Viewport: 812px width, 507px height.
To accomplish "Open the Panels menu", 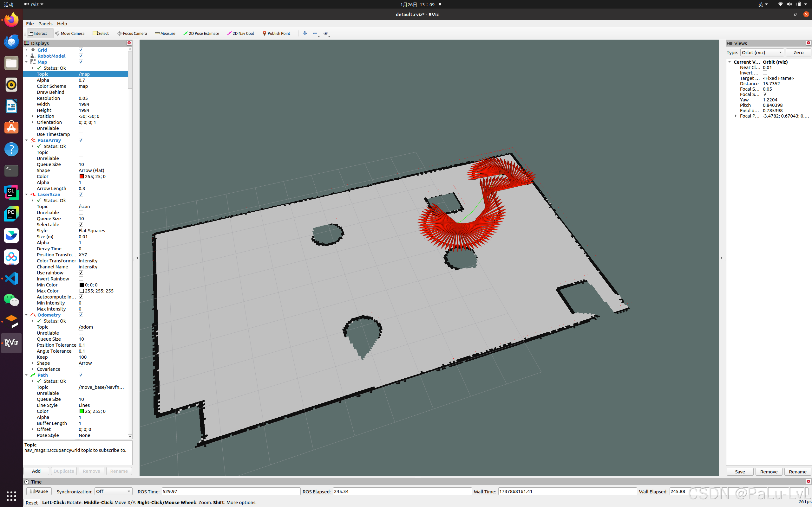I will (45, 24).
